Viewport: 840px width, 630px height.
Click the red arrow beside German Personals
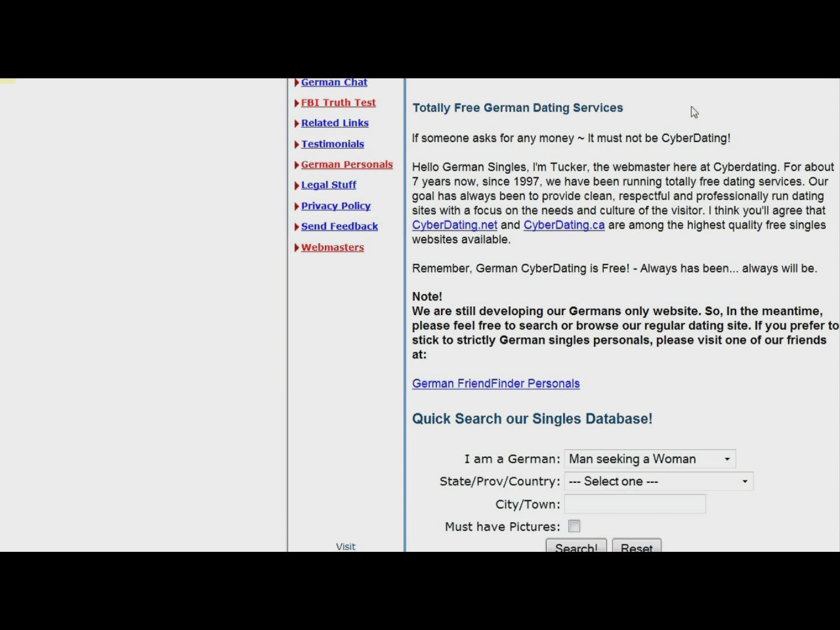(x=297, y=165)
